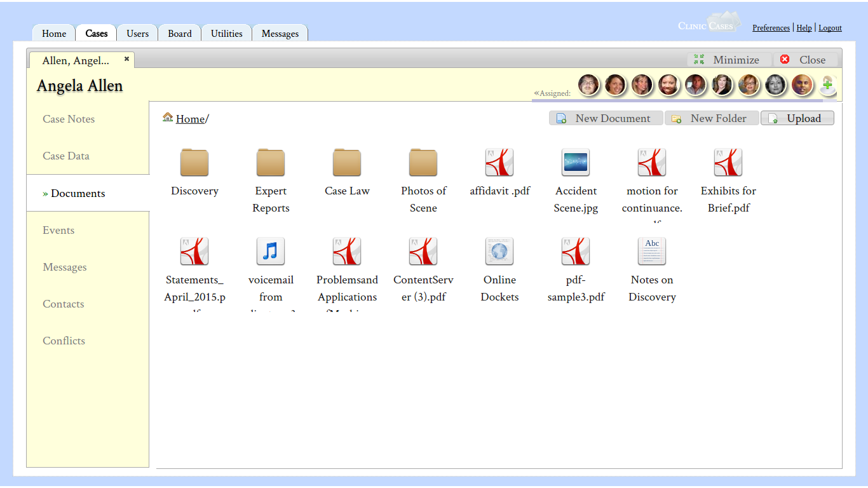This screenshot has width=868, height=488.
Task: Click the New Document button
Action: pyautogui.click(x=606, y=118)
